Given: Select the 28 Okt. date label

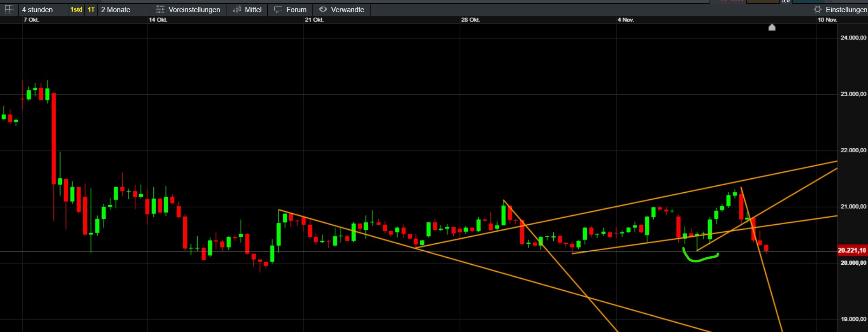Looking at the screenshot, I should coord(470,20).
